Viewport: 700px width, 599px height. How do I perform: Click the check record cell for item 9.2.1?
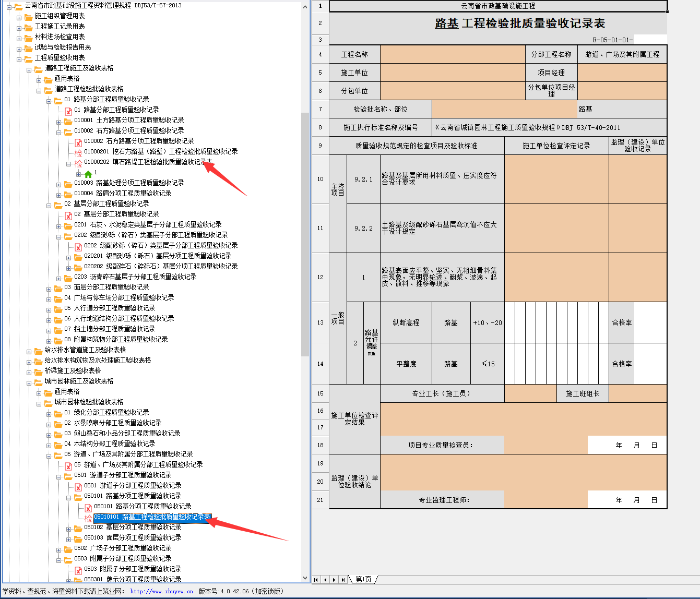556,179
